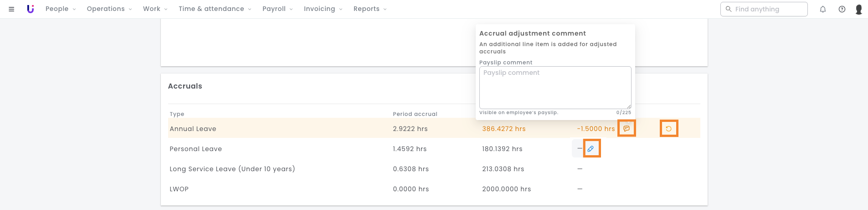The height and width of the screenshot is (210, 868).
Task: Expand the Operations menu
Action: (109, 9)
